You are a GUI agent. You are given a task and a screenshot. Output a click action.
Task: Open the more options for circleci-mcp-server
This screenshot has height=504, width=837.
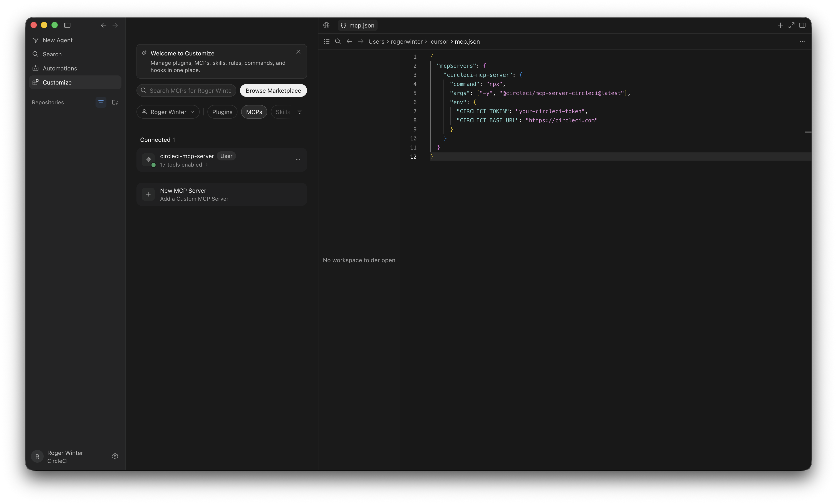298,160
